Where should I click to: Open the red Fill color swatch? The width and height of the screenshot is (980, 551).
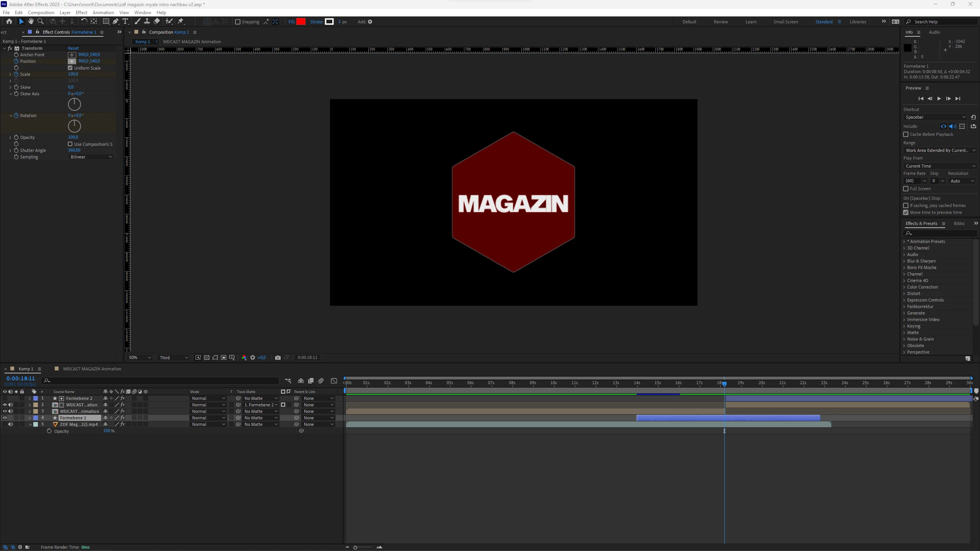[x=301, y=22]
